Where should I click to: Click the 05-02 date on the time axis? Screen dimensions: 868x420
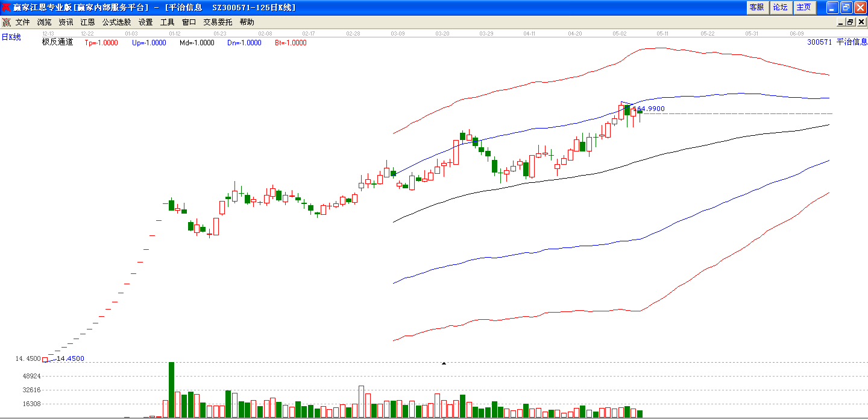click(x=620, y=33)
